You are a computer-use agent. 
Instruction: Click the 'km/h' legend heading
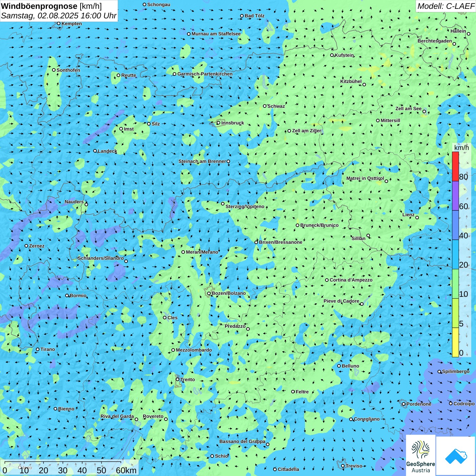461,148
